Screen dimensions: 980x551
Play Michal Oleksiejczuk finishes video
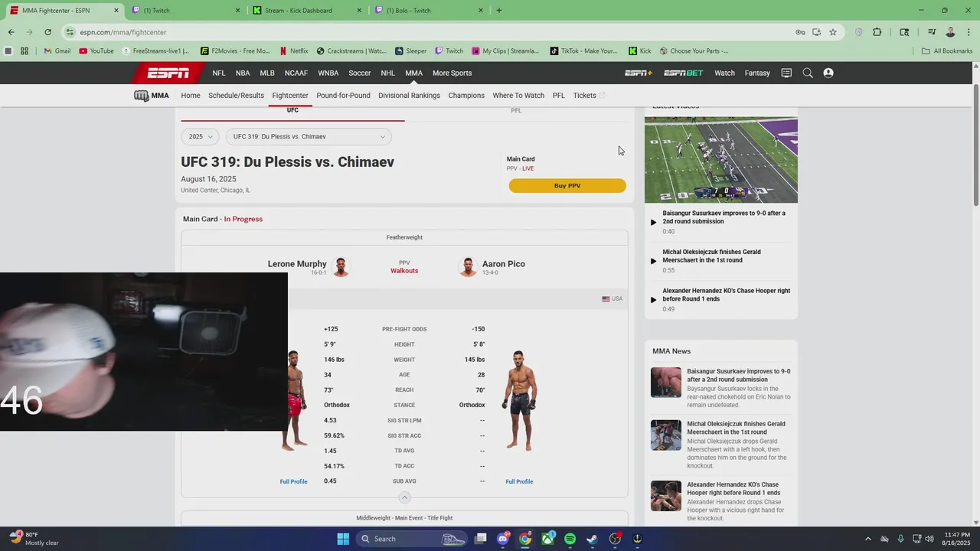coord(653,261)
